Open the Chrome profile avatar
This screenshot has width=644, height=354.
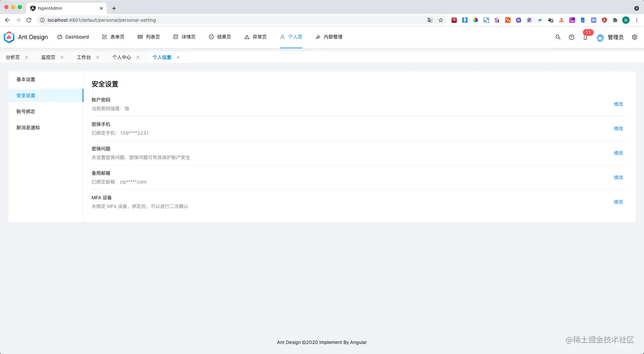[x=626, y=20]
